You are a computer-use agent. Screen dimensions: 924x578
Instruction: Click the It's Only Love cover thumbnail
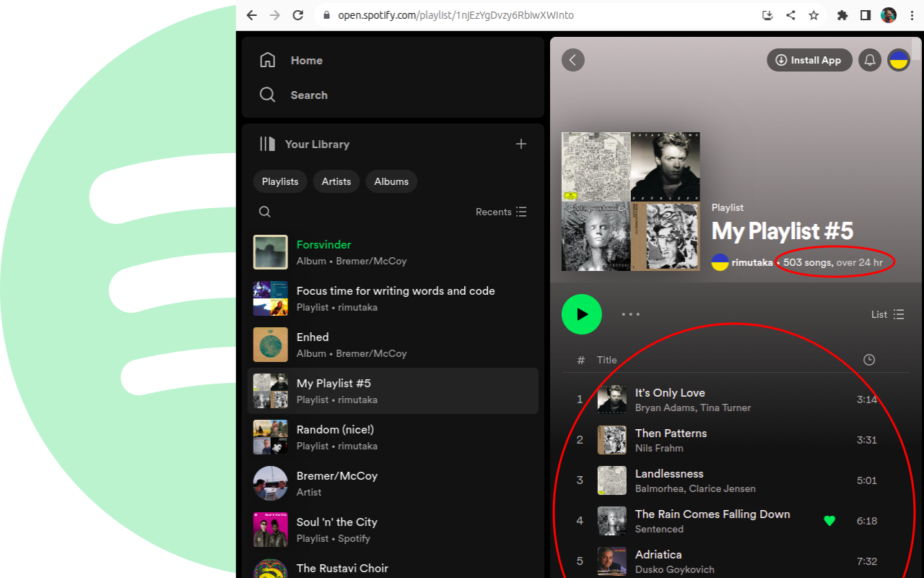(x=612, y=400)
